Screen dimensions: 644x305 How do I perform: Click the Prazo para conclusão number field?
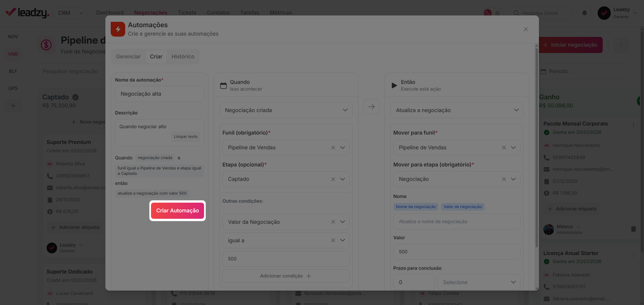pyautogui.click(x=414, y=282)
